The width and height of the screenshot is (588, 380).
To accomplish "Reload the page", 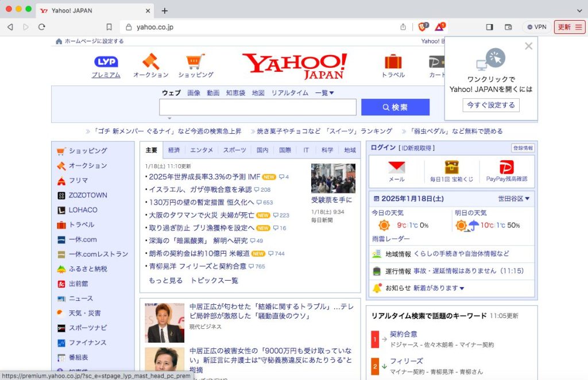I will (x=41, y=27).
